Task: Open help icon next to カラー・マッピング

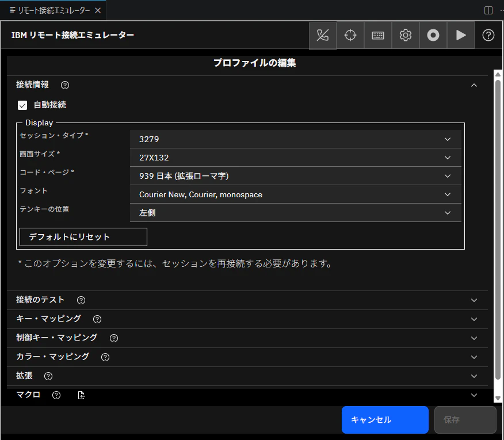Action: (105, 357)
